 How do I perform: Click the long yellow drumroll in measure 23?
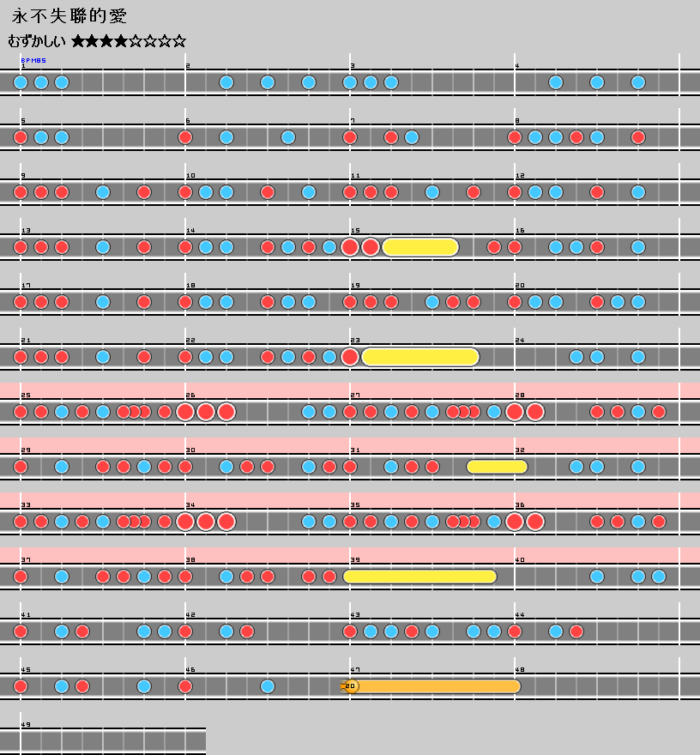pyautogui.click(x=419, y=357)
